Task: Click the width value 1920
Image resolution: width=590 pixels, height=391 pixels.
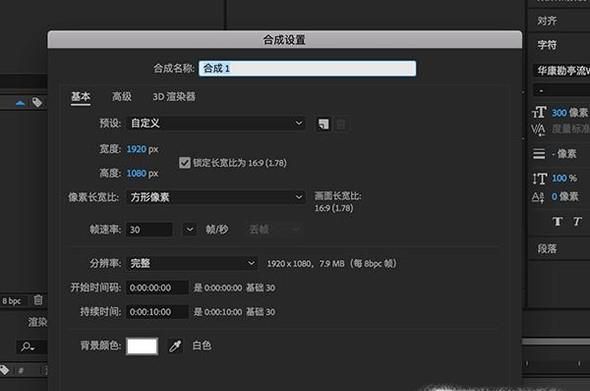Action: (136, 149)
